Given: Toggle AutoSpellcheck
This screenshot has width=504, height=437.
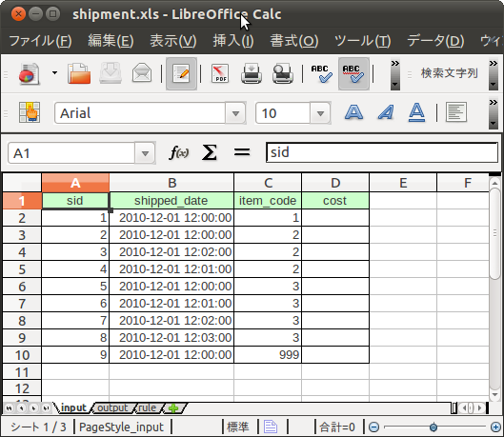Looking at the screenshot, I should click(353, 74).
